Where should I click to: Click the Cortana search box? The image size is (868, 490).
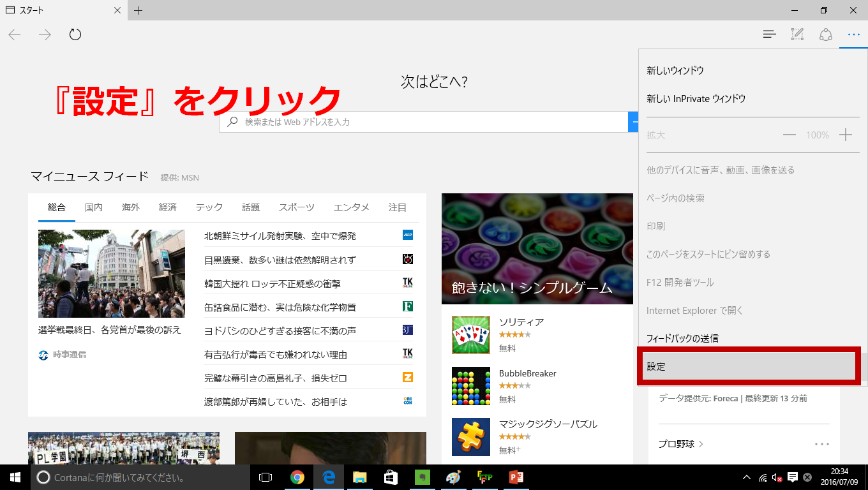(140, 477)
